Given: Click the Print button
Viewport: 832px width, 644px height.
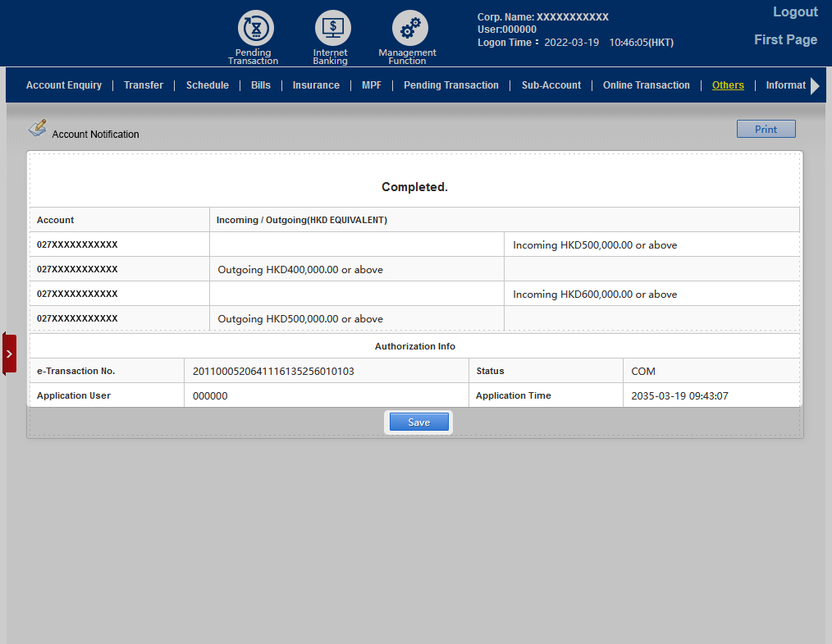Looking at the screenshot, I should click(766, 129).
